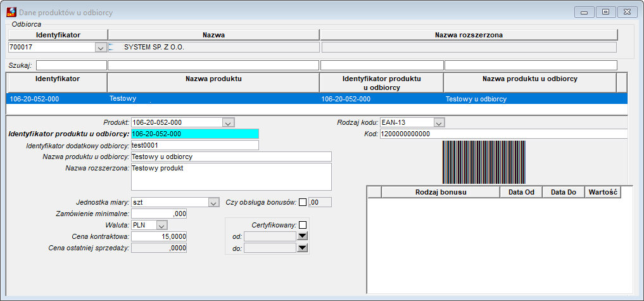Viewport: 644px width, 301px height.
Task: Open the Certyfikowany 'do' date picker arrow
Action: (x=303, y=248)
